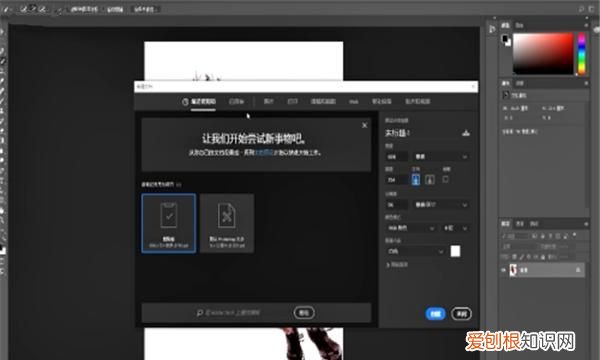
Task: Choose portrait orientation icon
Action: click(x=416, y=179)
